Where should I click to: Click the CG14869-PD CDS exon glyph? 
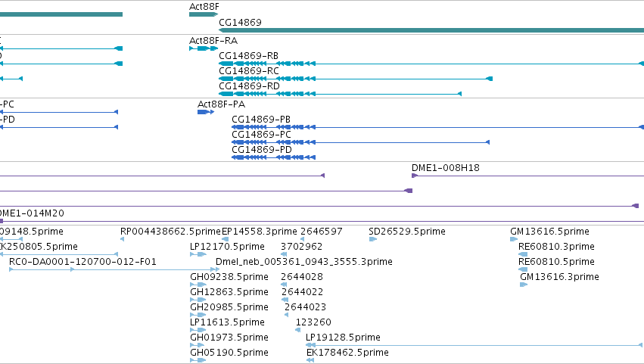click(x=273, y=157)
